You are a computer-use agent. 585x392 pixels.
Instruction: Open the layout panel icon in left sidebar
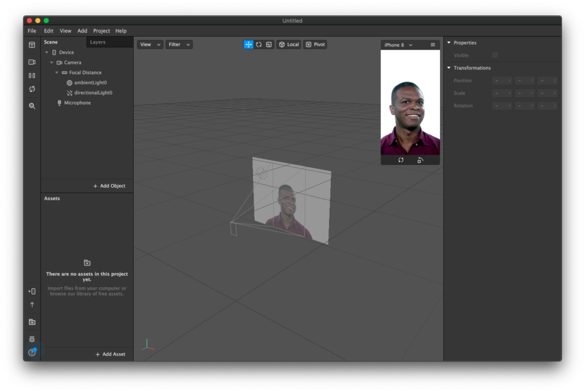pyautogui.click(x=32, y=45)
